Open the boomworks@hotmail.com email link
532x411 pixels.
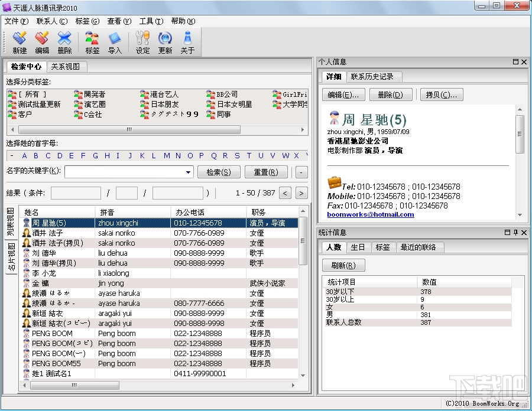coord(371,214)
